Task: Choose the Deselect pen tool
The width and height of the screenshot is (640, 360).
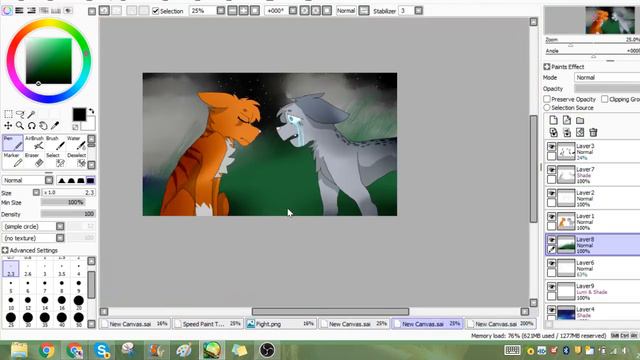Action: click(76, 160)
